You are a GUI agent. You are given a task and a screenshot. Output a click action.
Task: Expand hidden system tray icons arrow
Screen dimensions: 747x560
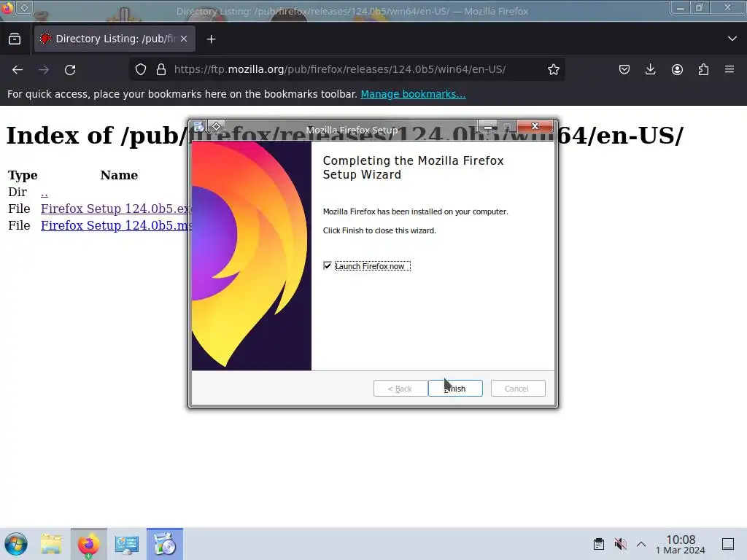click(641, 544)
